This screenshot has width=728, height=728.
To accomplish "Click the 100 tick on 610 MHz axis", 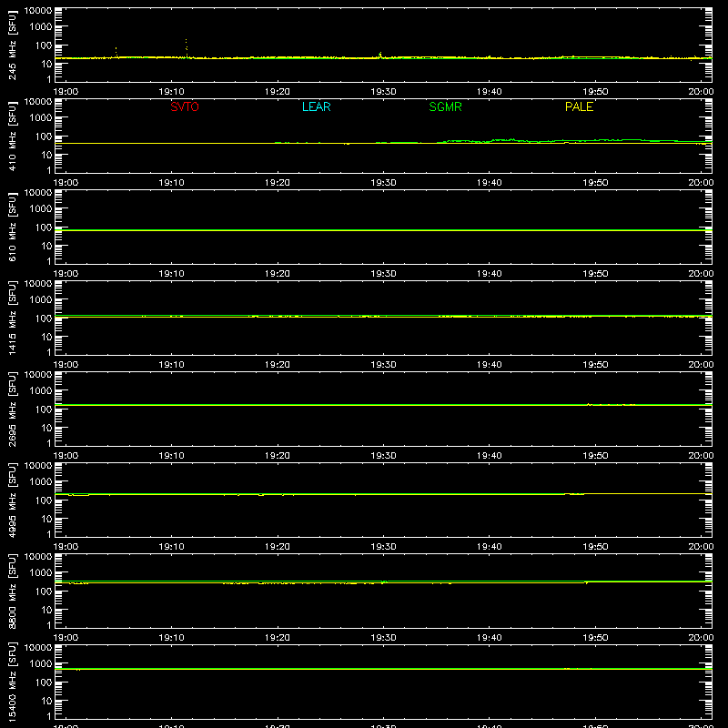I will (x=44, y=227).
